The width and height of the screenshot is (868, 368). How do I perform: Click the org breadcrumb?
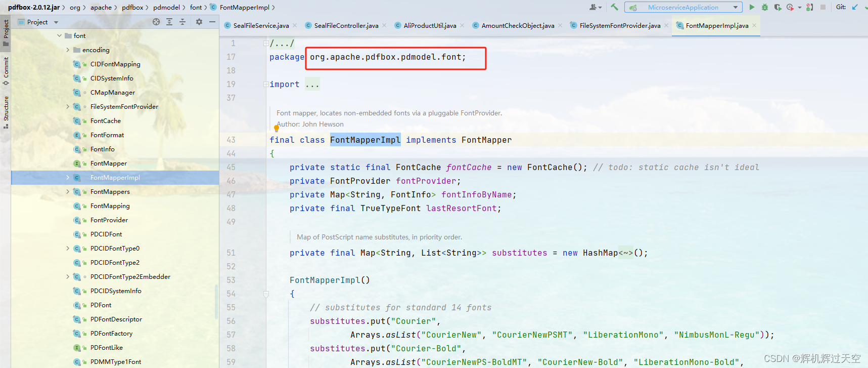(75, 8)
